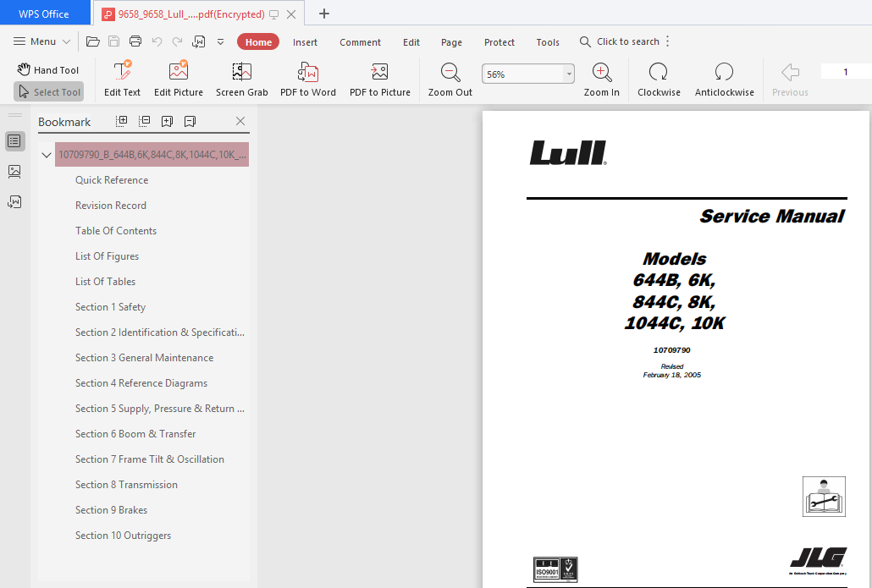Click PDF to Picture converter
Image resolution: width=872 pixels, height=588 pixels.
point(380,79)
